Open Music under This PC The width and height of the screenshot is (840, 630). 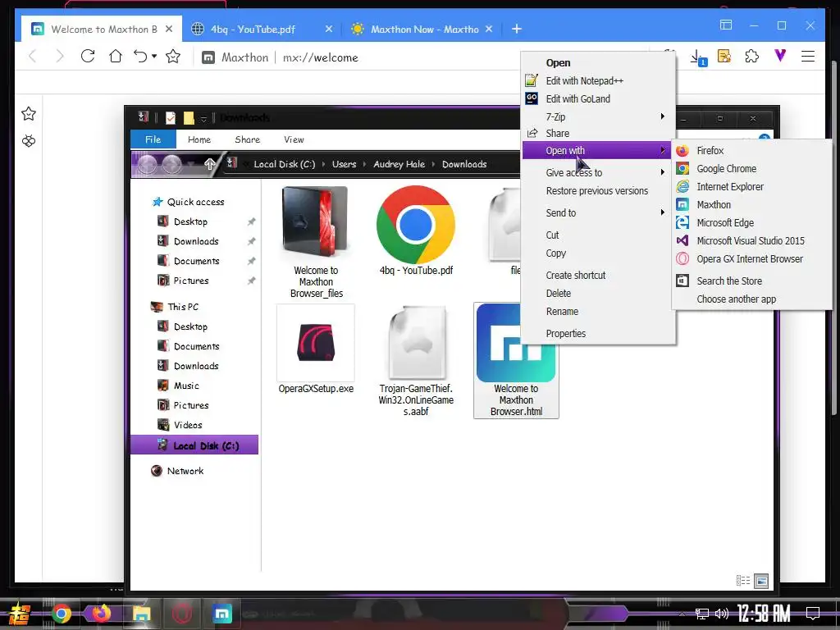[x=186, y=386]
